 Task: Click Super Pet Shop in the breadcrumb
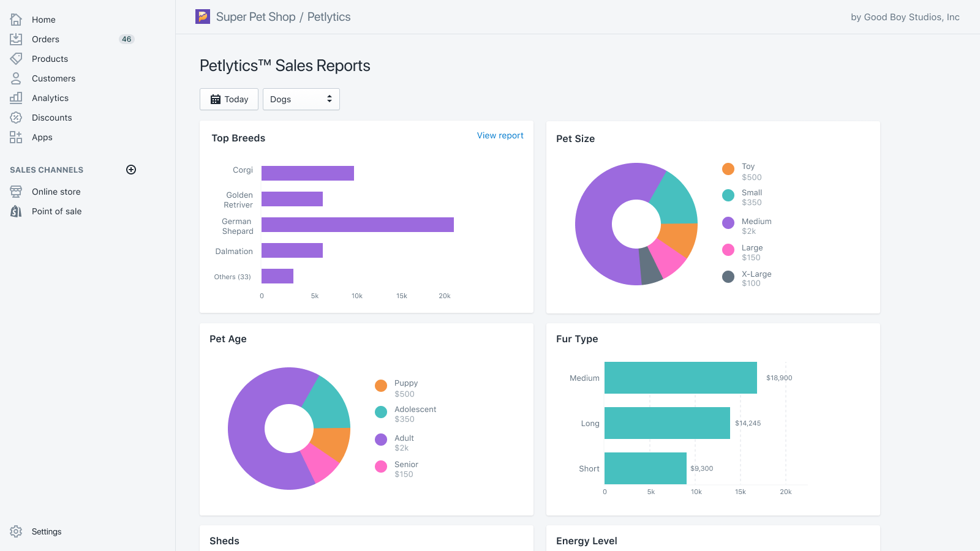[254, 17]
